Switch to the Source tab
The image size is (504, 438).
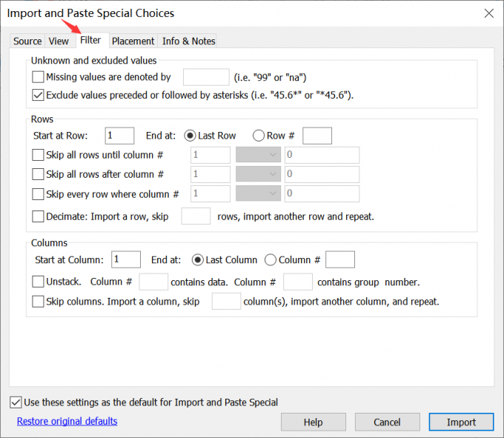click(x=27, y=42)
